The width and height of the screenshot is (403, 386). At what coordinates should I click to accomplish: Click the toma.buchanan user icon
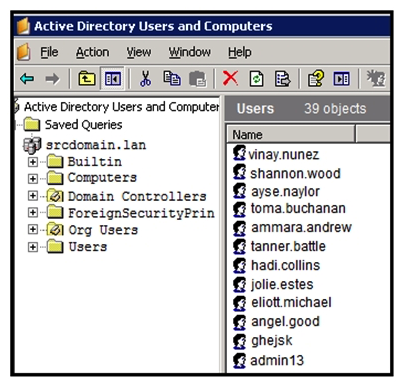pos(239,209)
